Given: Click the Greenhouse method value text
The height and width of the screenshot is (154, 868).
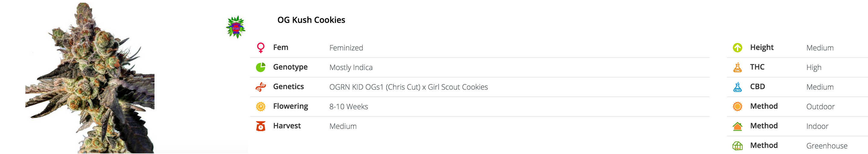Looking at the screenshot, I should pos(826,146).
